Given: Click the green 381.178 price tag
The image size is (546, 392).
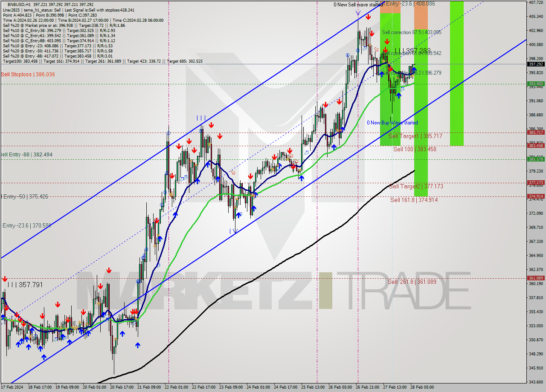Looking at the screenshot, I should tap(536, 159).
